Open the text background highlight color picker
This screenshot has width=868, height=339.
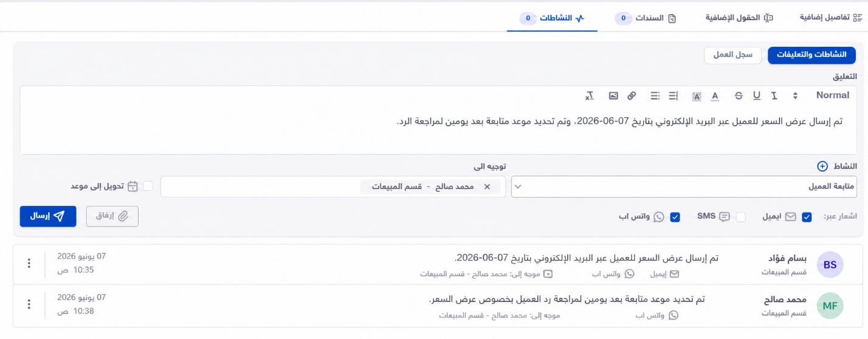click(x=697, y=96)
